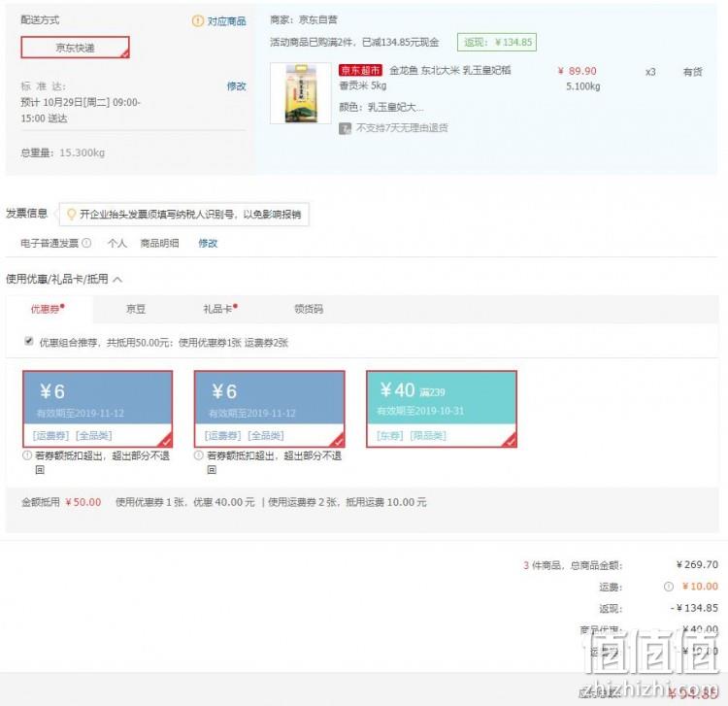Click the 商品明细 invoice content text

pos(160,243)
